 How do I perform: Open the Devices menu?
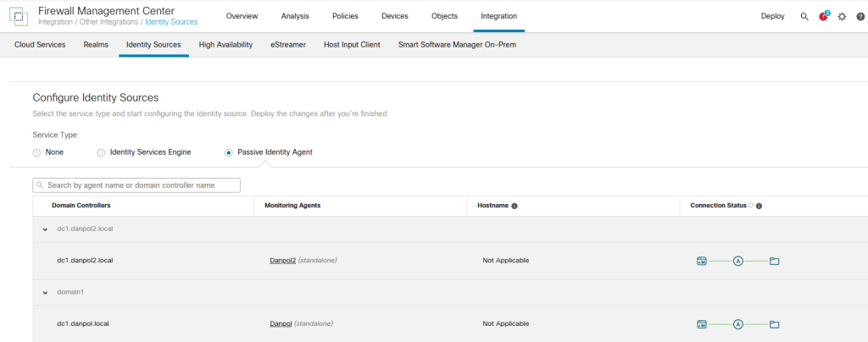[x=395, y=16]
